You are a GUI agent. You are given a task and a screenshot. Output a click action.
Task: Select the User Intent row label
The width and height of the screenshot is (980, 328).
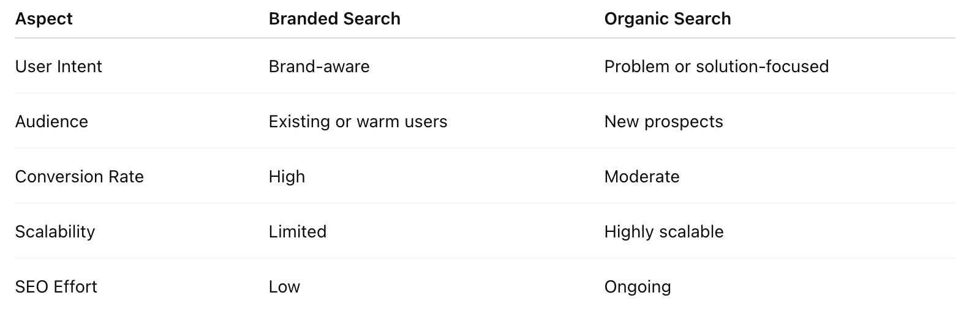(58, 66)
